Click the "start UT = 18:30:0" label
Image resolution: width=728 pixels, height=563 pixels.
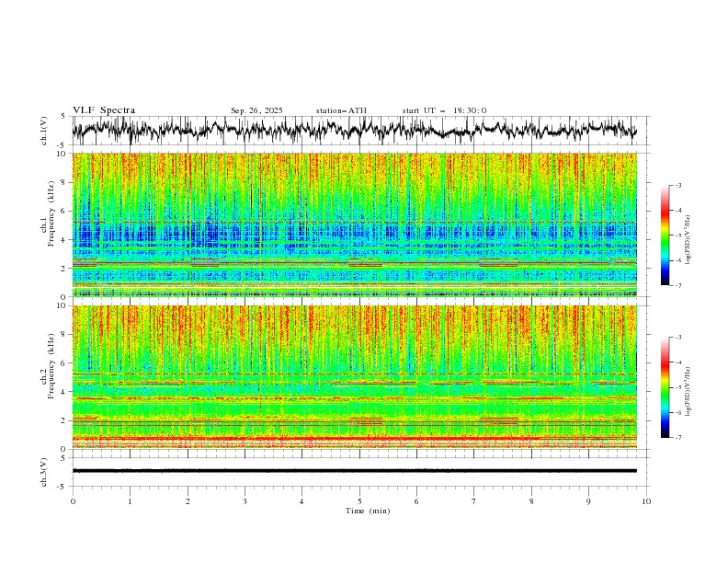pos(444,110)
